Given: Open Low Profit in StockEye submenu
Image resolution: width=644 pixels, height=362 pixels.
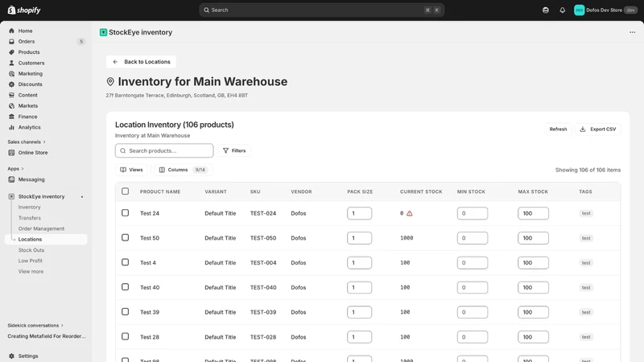Looking at the screenshot, I should coord(30,261).
